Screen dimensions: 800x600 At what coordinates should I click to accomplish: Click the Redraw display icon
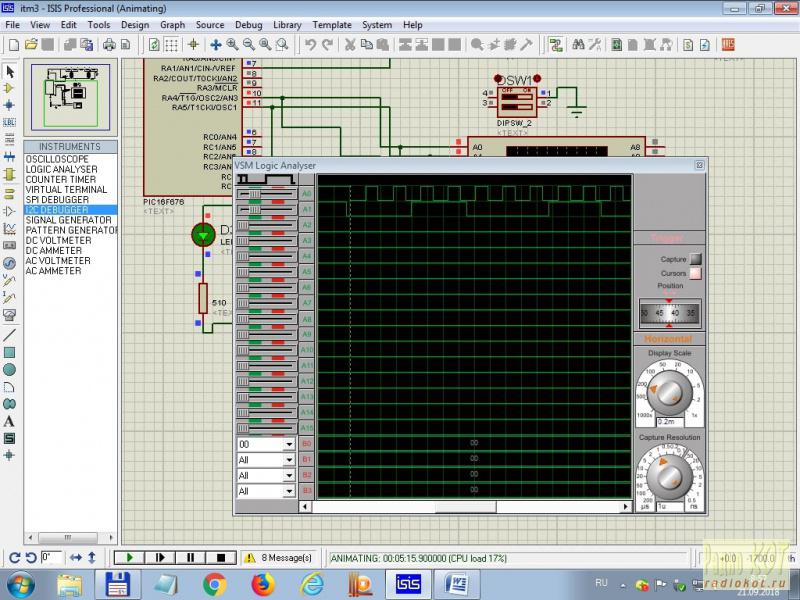(x=154, y=45)
